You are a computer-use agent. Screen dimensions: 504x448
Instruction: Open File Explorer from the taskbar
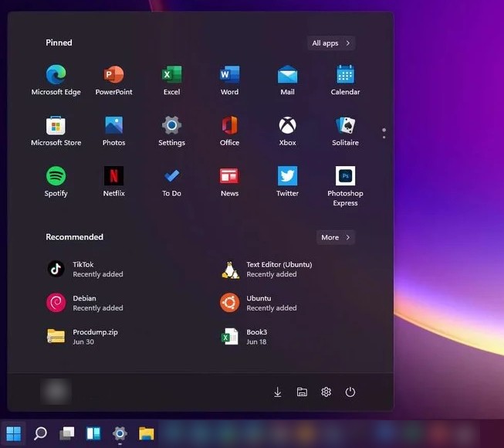click(147, 433)
